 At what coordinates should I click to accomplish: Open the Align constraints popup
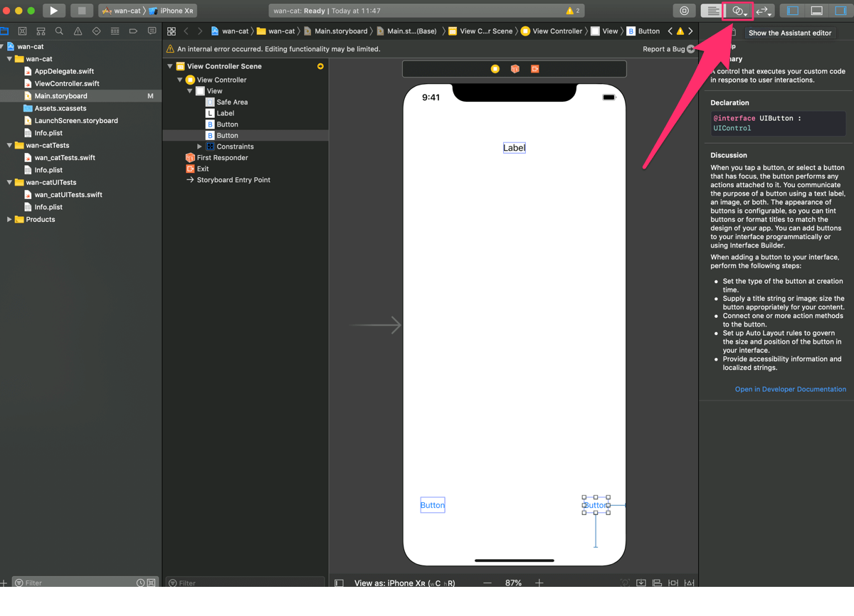coord(657,583)
